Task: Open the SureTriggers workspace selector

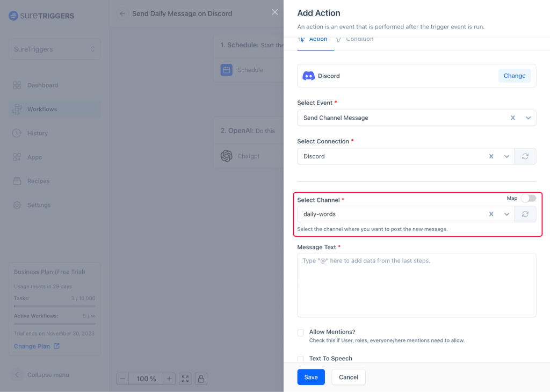Action: (x=54, y=49)
